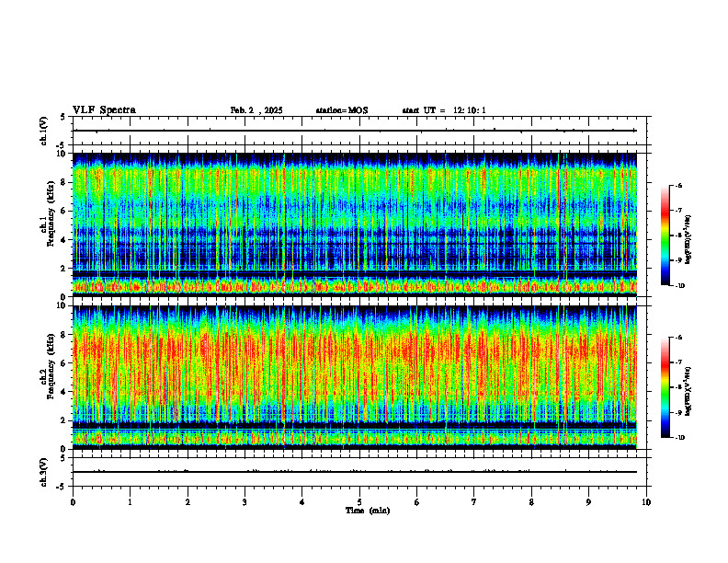Click the "VLF Spectra" plot title
Screen dimensions: 728x563
point(104,110)
